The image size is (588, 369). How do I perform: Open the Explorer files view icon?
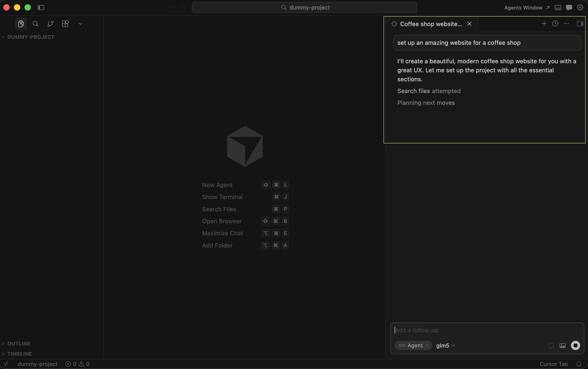click(21, 24)
